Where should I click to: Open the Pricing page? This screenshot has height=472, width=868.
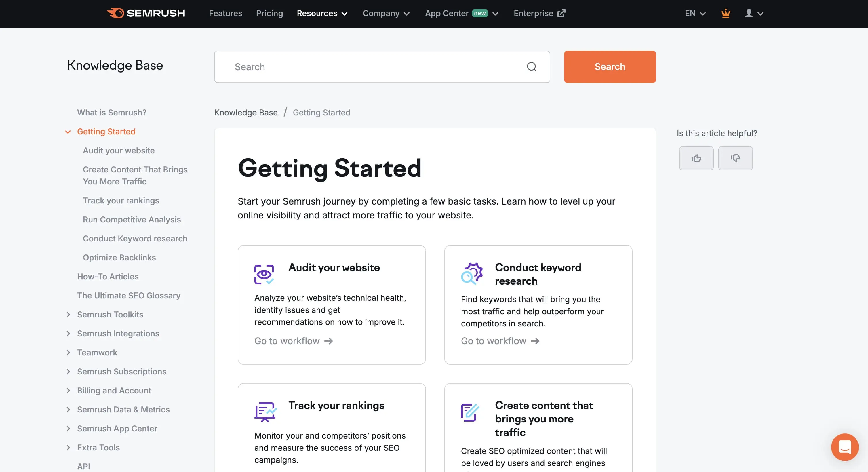click(269, 14)
